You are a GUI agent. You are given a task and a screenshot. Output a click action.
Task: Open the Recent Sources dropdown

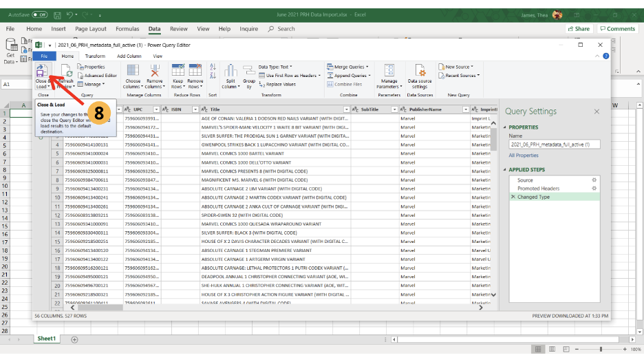coord(459,76)
